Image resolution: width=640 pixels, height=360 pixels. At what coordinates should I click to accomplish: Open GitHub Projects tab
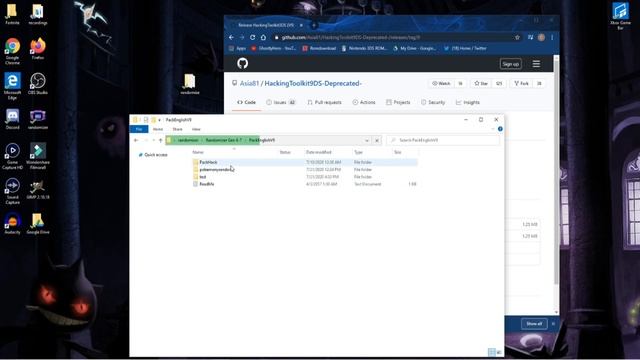click(398, 102)
